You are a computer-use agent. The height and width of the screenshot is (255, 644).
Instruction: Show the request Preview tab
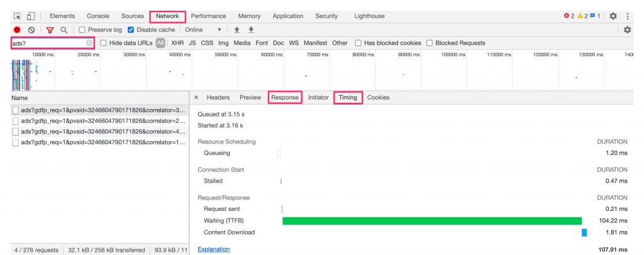[250, 98]
